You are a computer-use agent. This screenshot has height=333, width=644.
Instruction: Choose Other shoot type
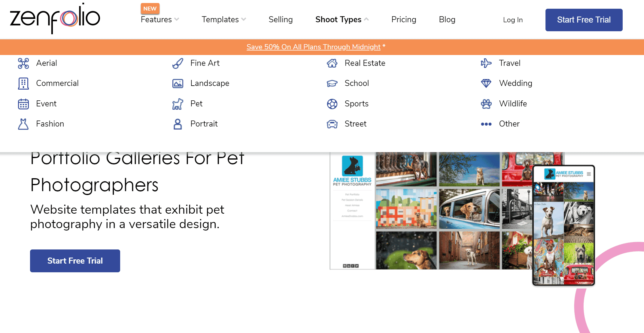[x=509, y=124]
